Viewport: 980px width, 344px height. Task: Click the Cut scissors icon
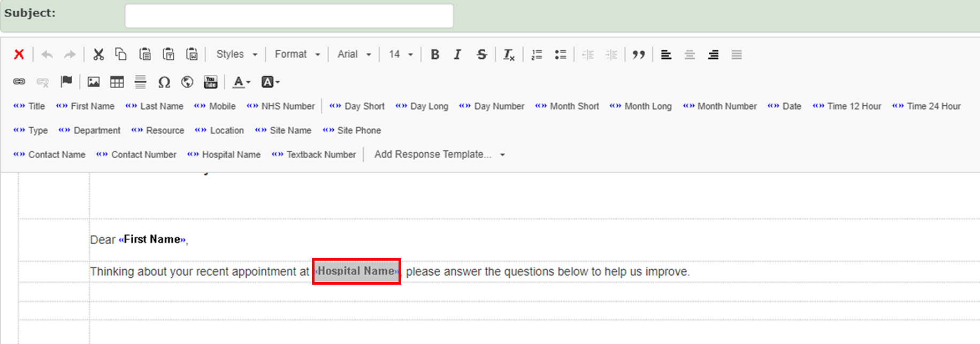pos(98,54)
